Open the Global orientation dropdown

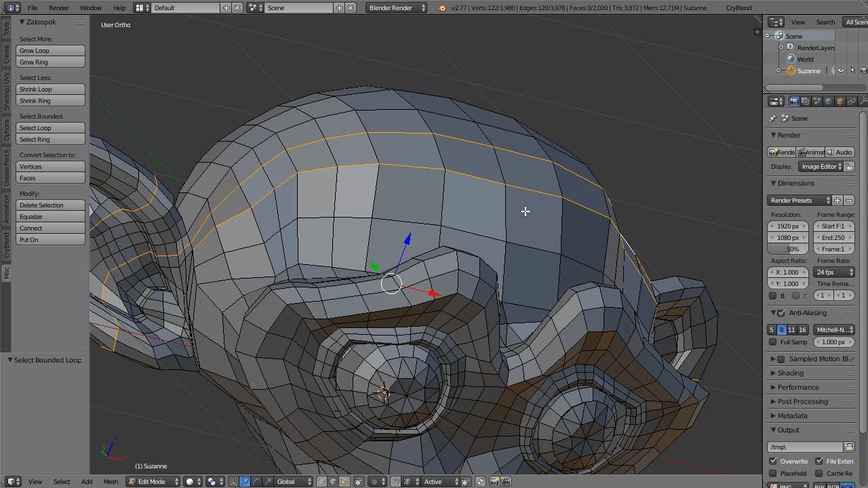coord(294,482)
